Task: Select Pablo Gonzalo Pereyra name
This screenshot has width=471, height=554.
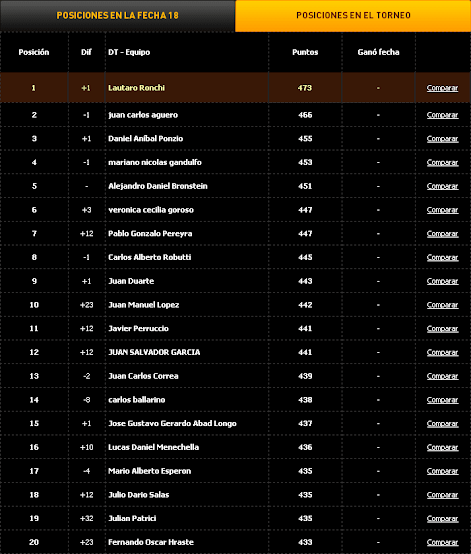Action: [x=150, y=234]
